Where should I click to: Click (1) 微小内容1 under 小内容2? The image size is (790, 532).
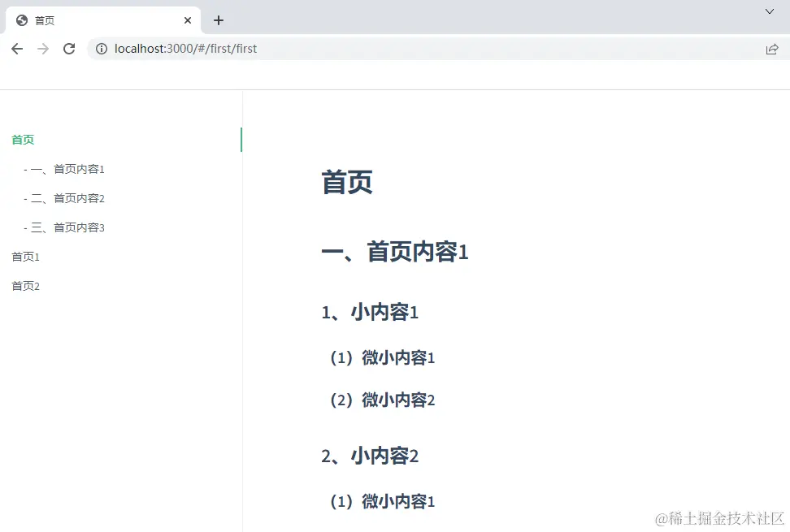click(382, 501)
